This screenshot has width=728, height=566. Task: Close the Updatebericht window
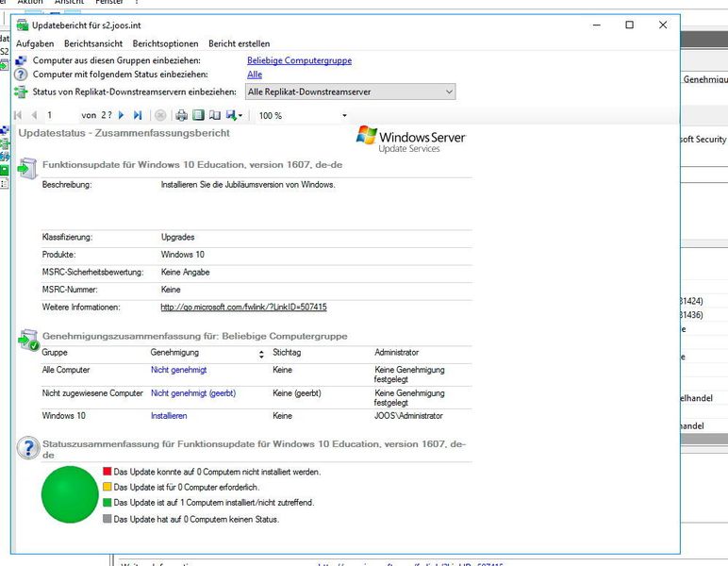(x=663, y=25)
